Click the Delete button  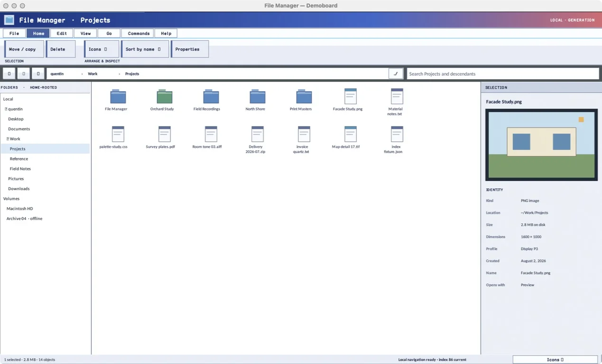61,49
